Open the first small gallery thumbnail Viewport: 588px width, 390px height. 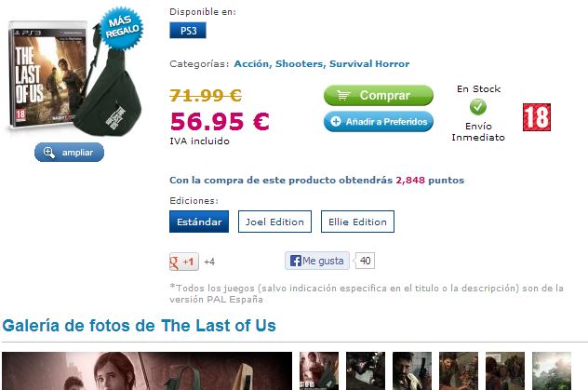pyautogui.click(x=319, y=370)
